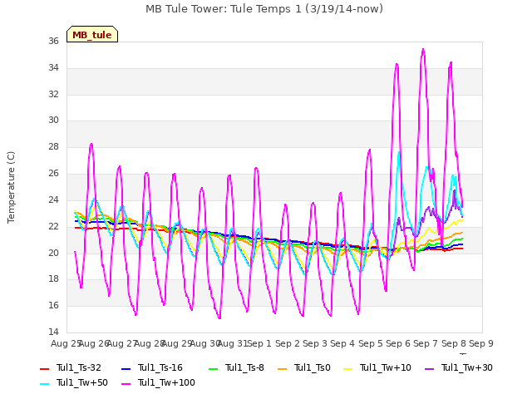Click the Sep 8 x-axis date label
Image resolution: width=532 pixels, height=399 pixels.
click(x=454, y=343)
